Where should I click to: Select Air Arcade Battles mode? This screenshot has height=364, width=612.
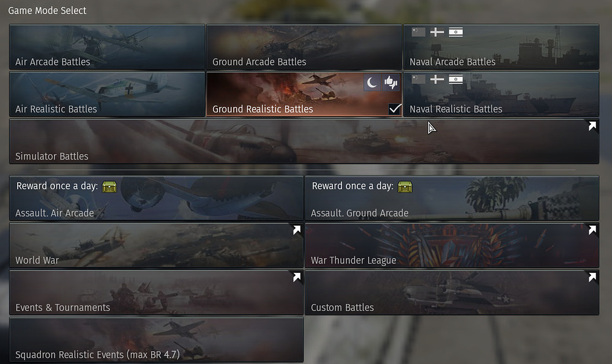[107, 47]
